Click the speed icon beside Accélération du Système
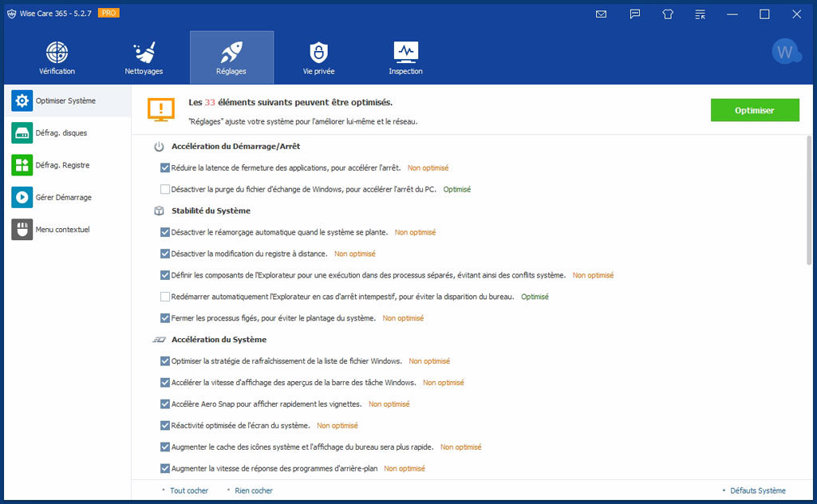Image resolution: width=817 pixels, height=504 pixels. tap(159, 340)
